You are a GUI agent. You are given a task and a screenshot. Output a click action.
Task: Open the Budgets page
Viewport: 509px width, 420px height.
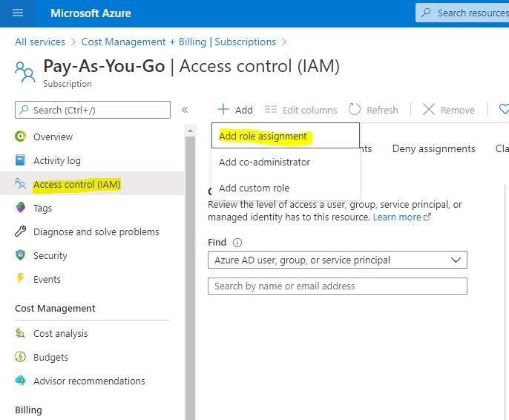[x=92, y=357]
